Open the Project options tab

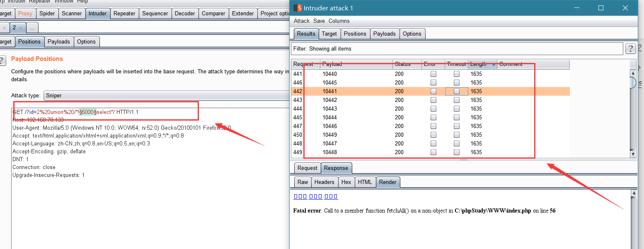click(x=274, y=13)
